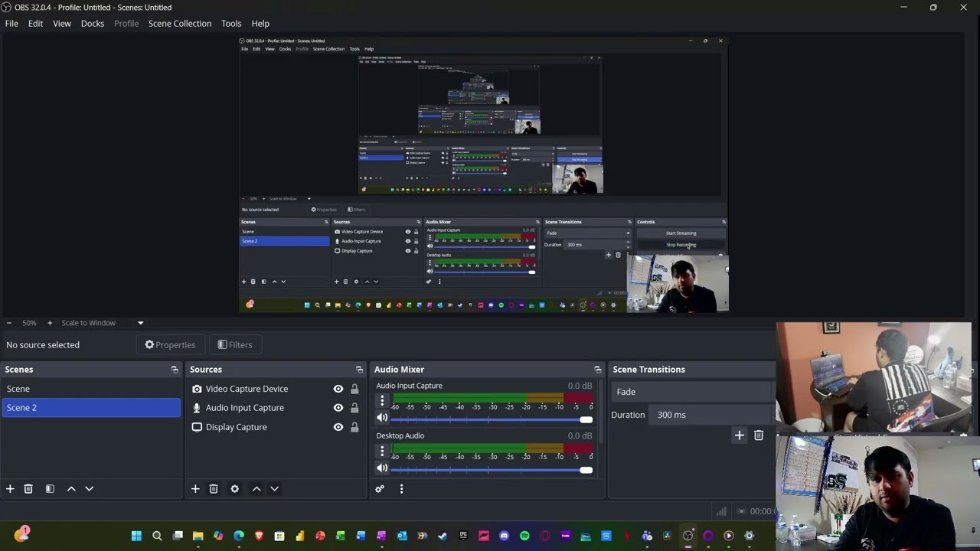
Task: Open the Docks menu
Action: 93,24
